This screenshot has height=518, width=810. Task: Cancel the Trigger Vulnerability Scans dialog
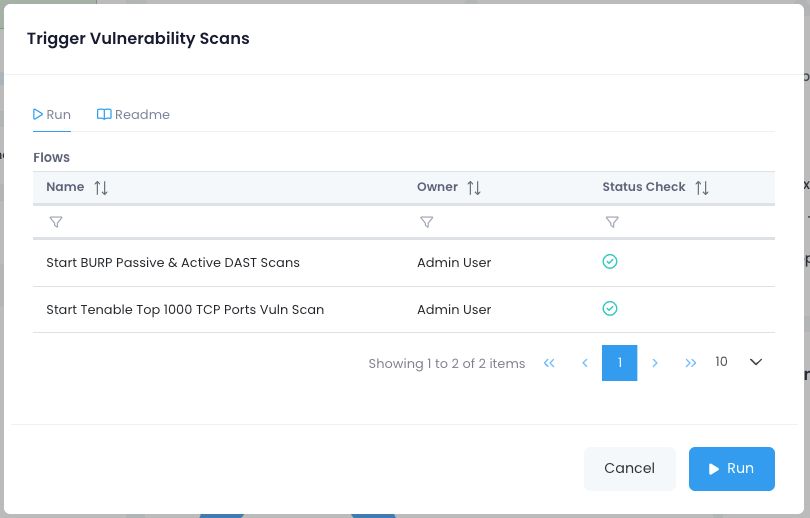(629, 468)
